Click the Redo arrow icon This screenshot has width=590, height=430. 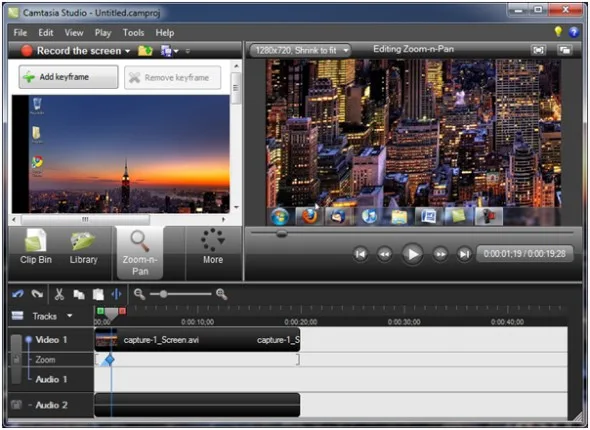pyautogui.click(x=37, y=294)
